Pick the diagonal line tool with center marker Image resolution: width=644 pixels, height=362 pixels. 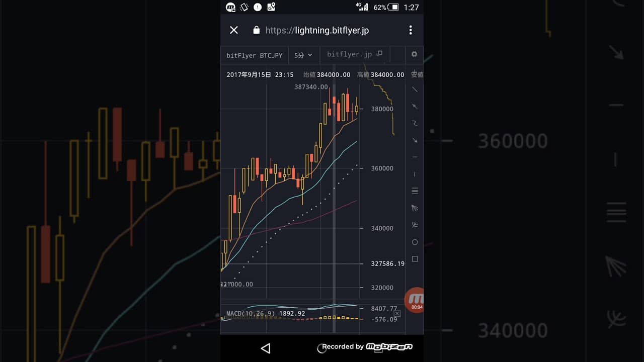point(415,107)
